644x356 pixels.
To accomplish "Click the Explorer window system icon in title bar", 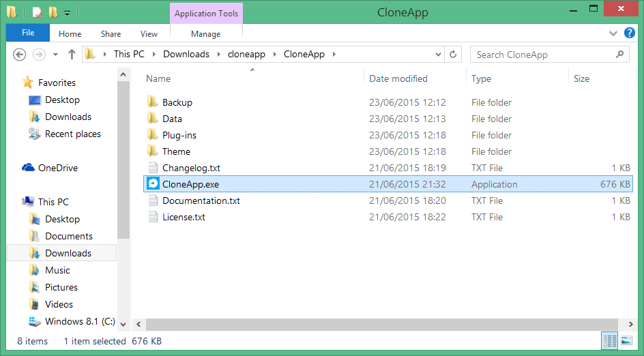I will tap(12, 12).
